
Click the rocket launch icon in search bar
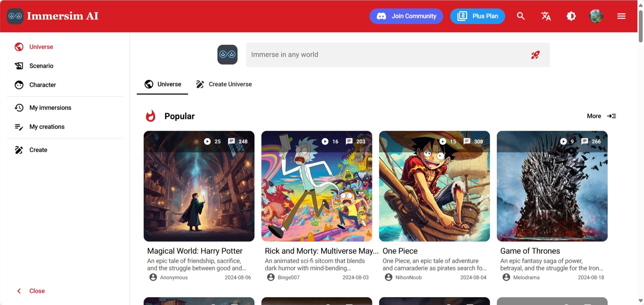pos(535,55)
